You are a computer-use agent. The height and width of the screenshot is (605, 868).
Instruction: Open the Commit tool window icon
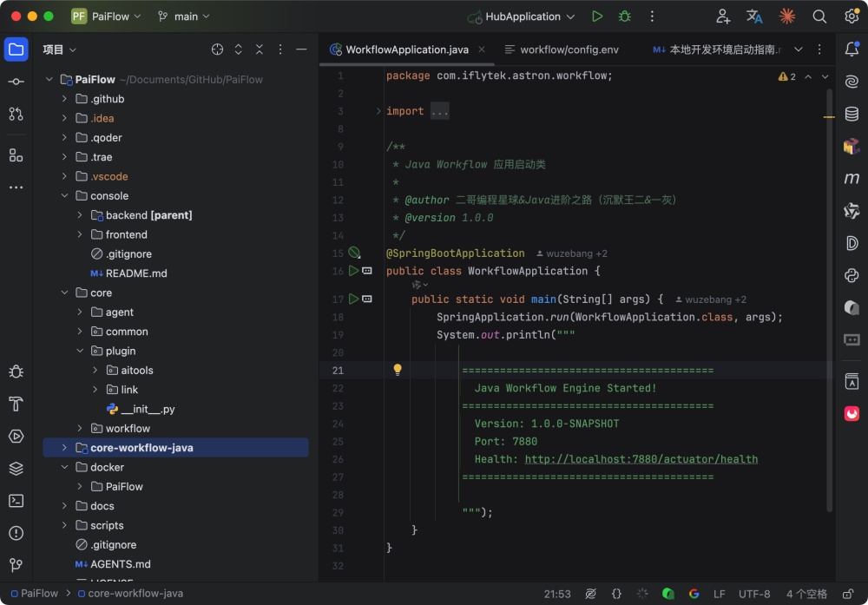click(x=16, y=82)
